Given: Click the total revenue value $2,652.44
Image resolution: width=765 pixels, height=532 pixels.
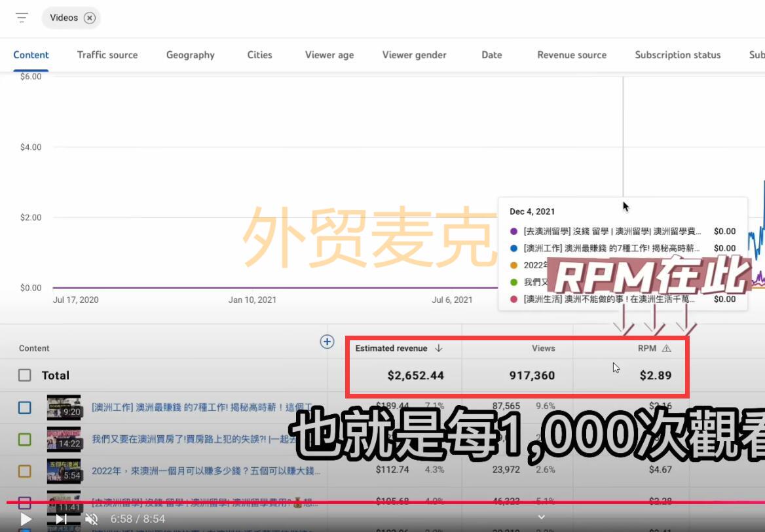Looking at the screenshot, I should pyautogui.click(x=416, y=376).
